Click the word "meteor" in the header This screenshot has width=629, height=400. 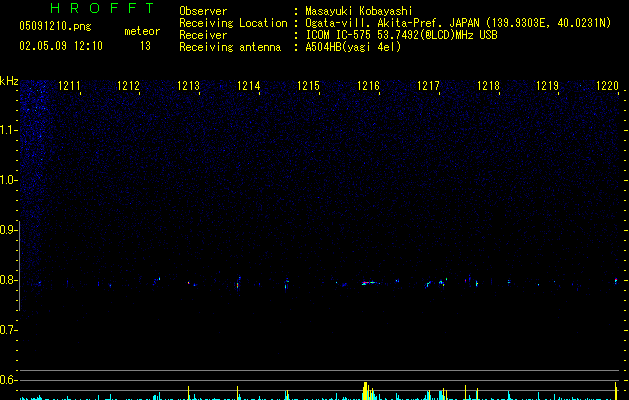point(142,31)
